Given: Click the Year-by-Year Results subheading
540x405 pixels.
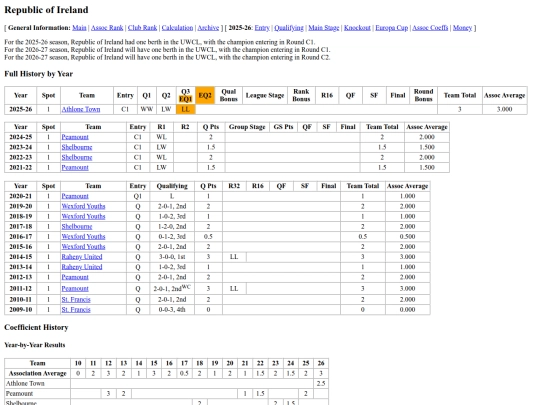Looking at the screenshot, I should tap(35, 345).
